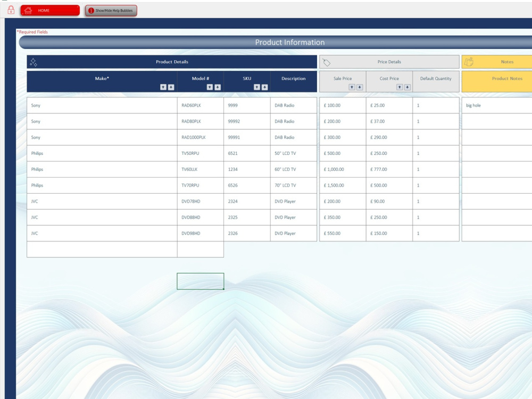Select cost price £ 290.00

coord(389,137)
